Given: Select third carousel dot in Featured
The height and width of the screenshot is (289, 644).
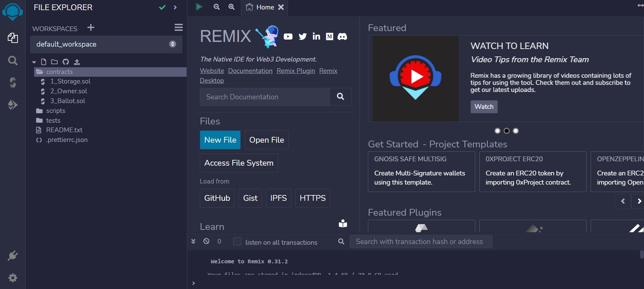Looking at the screenshot, I should [516, 131].
